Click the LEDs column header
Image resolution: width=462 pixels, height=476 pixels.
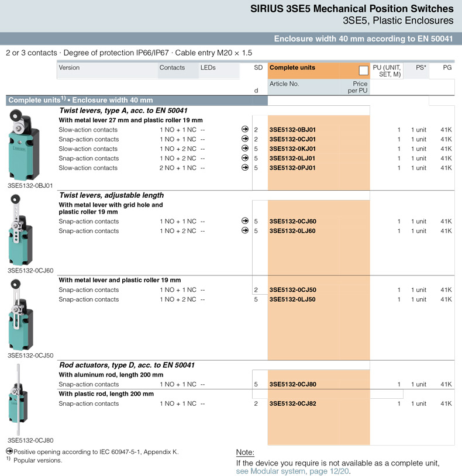pos(208,68)
